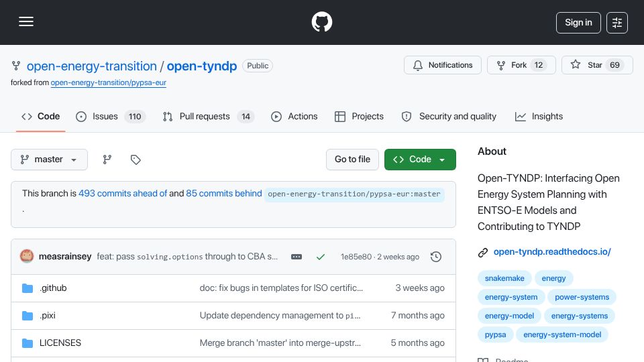This screenshot has width=644, height=362.
Task: Open the open-energy-transition owner link
Action: [x=92, y=66]
